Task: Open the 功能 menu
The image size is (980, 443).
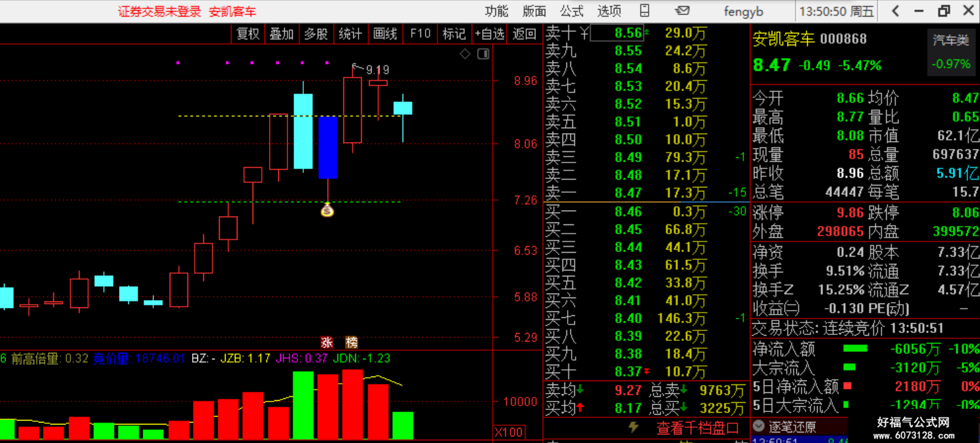Action: coord(497,11)
